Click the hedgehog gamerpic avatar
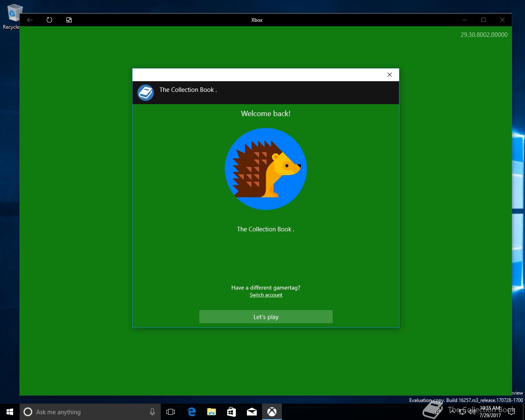Viewport: 525px width, 420px height. point(266,169)
